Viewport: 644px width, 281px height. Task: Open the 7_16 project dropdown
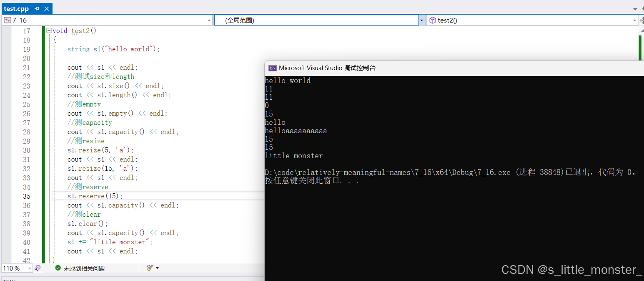click(108, 20)
